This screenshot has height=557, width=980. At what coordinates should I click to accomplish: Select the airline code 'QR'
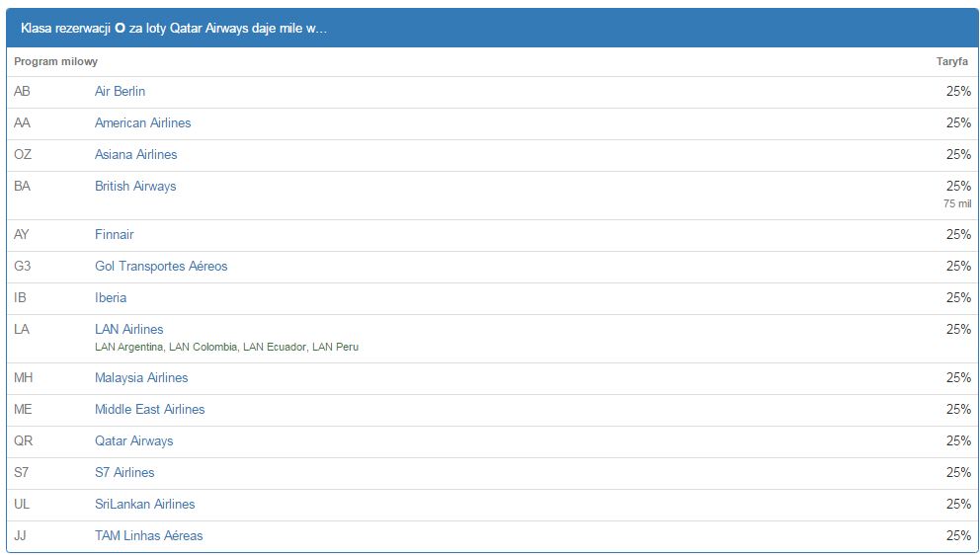[23, 441]
